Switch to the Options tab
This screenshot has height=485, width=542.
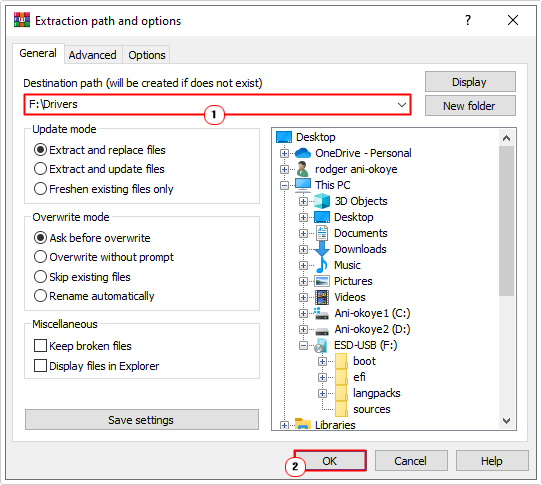pos(147,55)
